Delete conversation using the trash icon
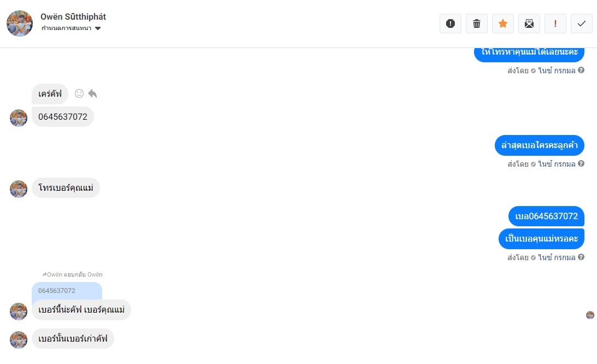This screenshot has width=597, height=364. tap(477, 24)
